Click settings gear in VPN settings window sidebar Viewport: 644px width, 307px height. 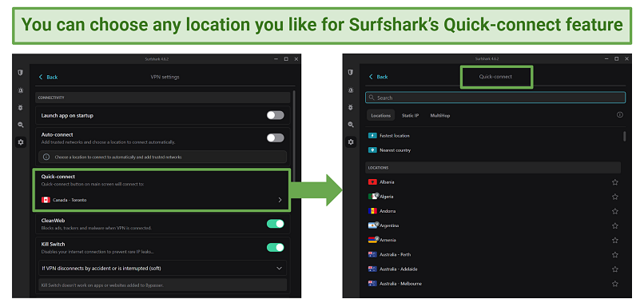[x=21, y=142]
